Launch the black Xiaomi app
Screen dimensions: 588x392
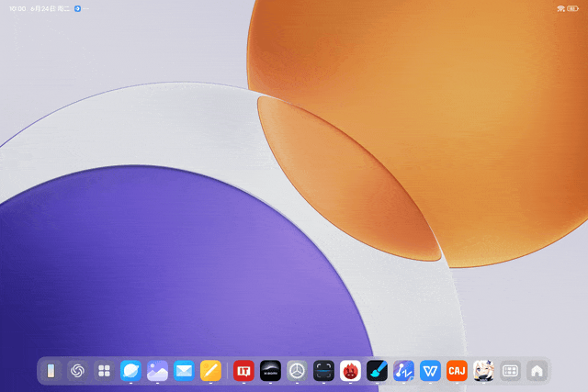tap(270, 371)
